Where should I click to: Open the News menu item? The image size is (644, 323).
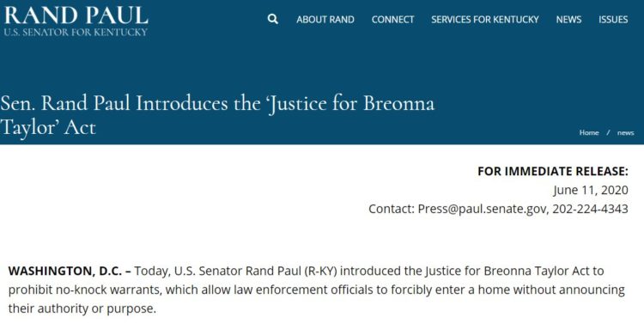coord(568,19)
